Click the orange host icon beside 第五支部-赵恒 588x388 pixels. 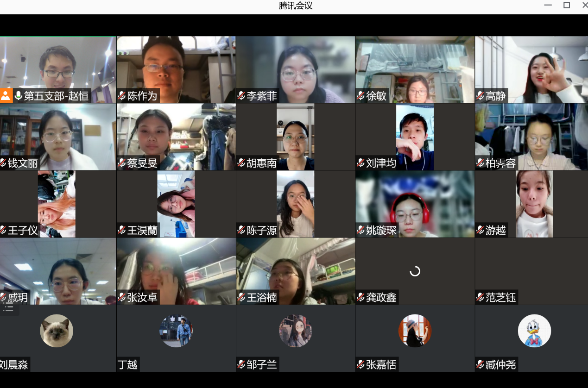[6, 96]
